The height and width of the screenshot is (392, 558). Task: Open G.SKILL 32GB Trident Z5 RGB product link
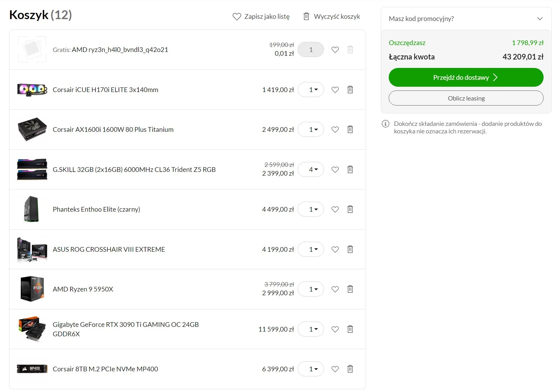(134, 170)
